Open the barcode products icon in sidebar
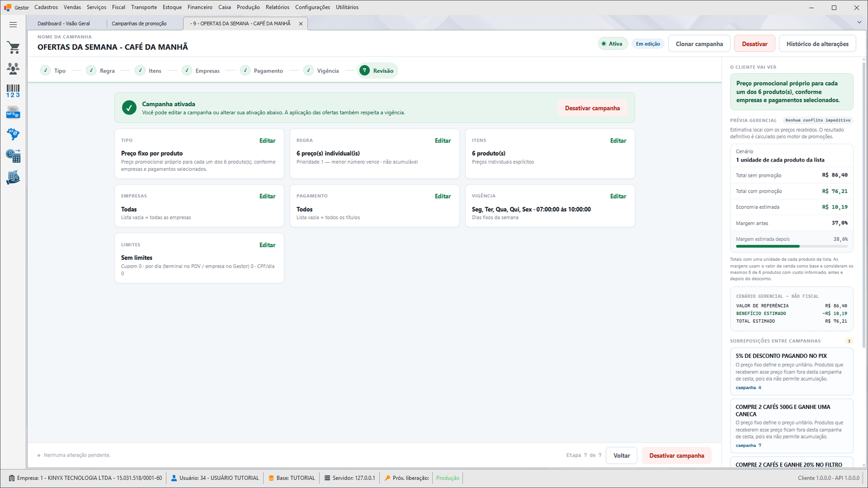This screenshot has width=868, height=488. [13, 91]
